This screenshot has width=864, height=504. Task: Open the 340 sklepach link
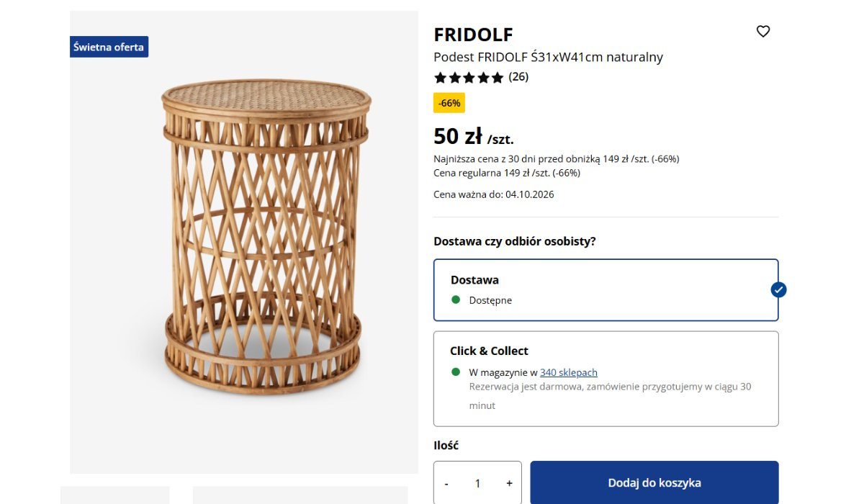[x=569, y=372]
